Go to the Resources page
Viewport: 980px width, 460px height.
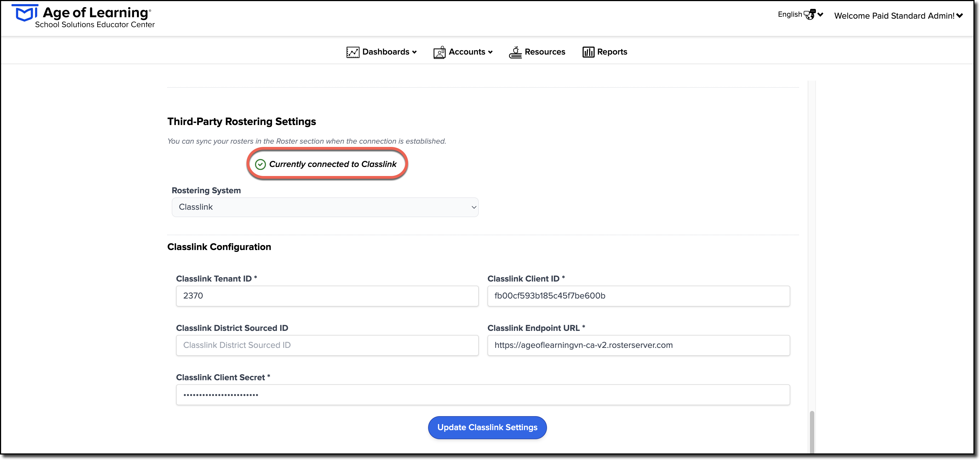coord(545,52)
